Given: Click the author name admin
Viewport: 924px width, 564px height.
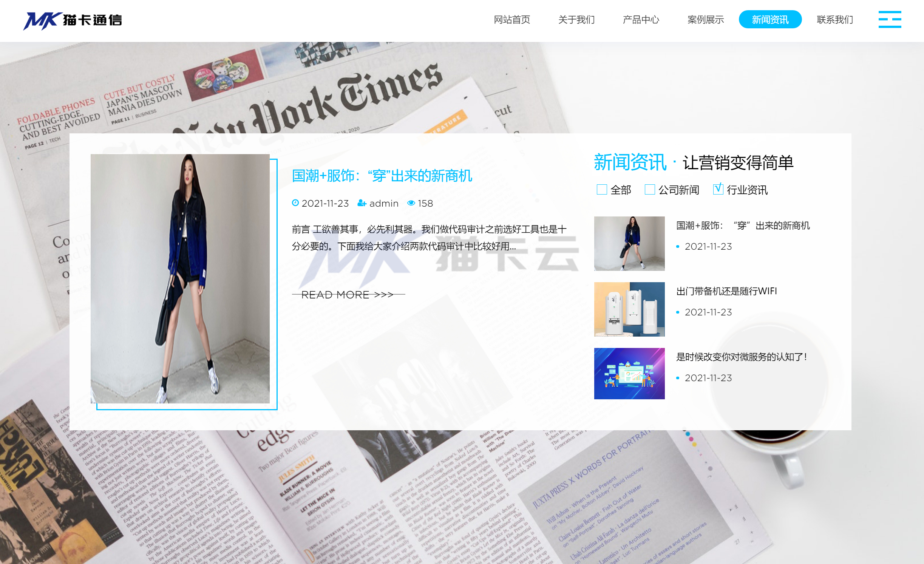Looking at the screenshot, I should click(384, 204).
